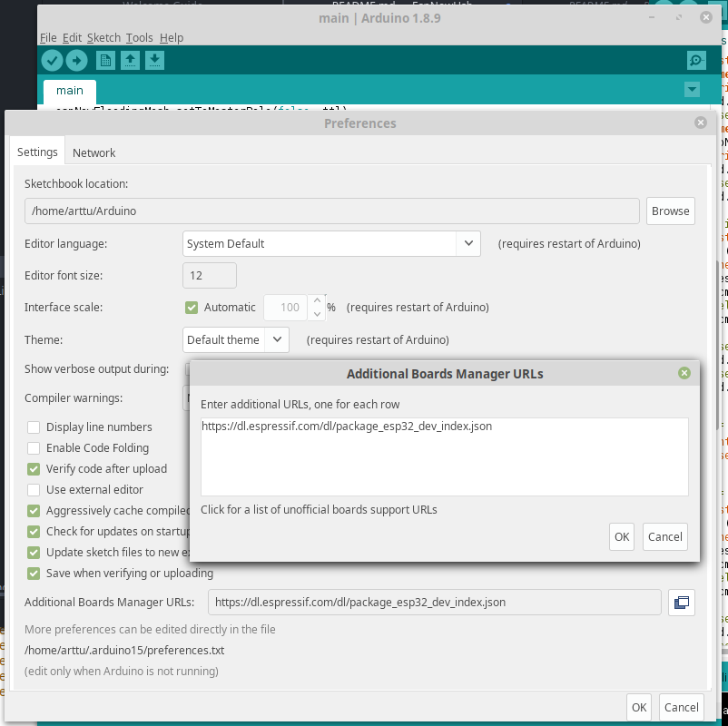Screen dimensions: 728x726
Task: Click the Upload arrow toolbar icon
Action: coord(76,60)
